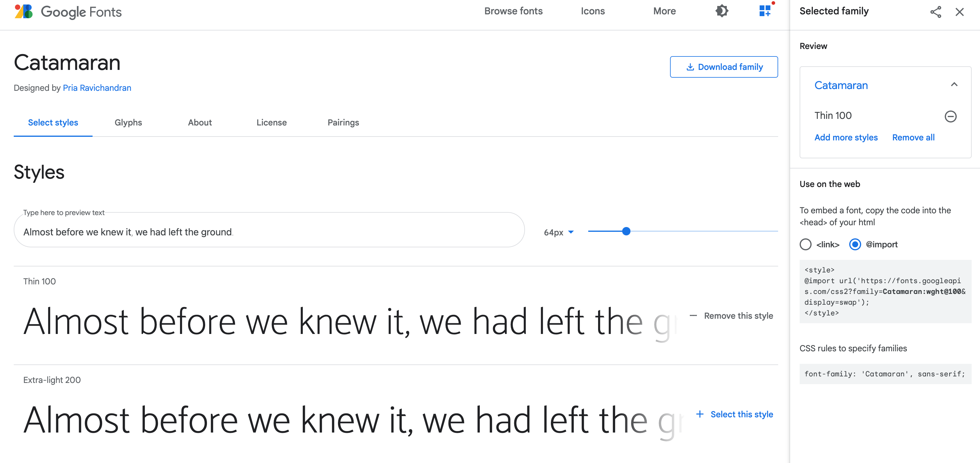The height and width of the screenshot is (463, 980).
Task: Select the @import radio button
Action: [855, 244]
